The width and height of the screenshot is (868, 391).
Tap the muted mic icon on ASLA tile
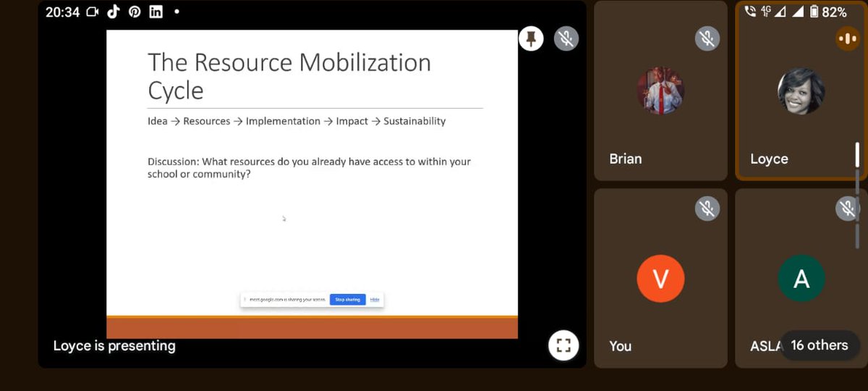click(x=848, y=209)
